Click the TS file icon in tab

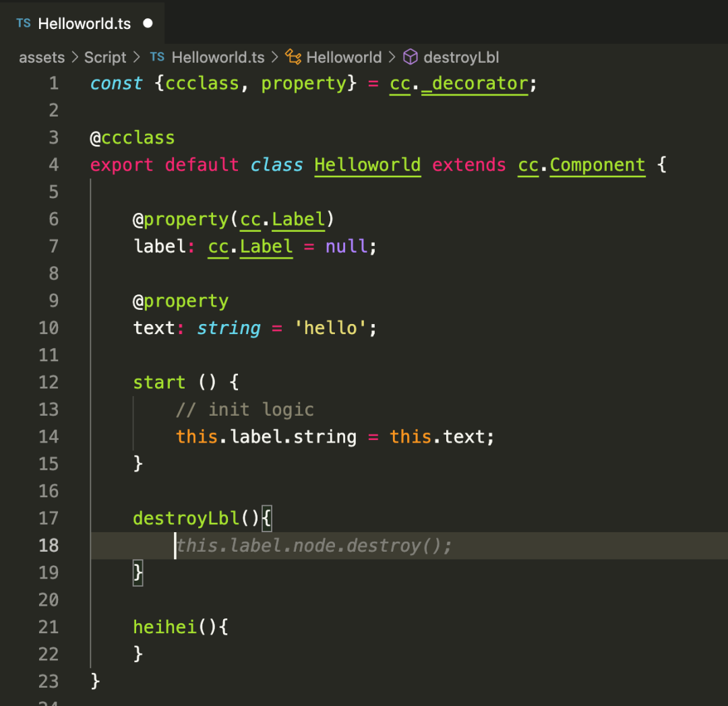point(23,23)
